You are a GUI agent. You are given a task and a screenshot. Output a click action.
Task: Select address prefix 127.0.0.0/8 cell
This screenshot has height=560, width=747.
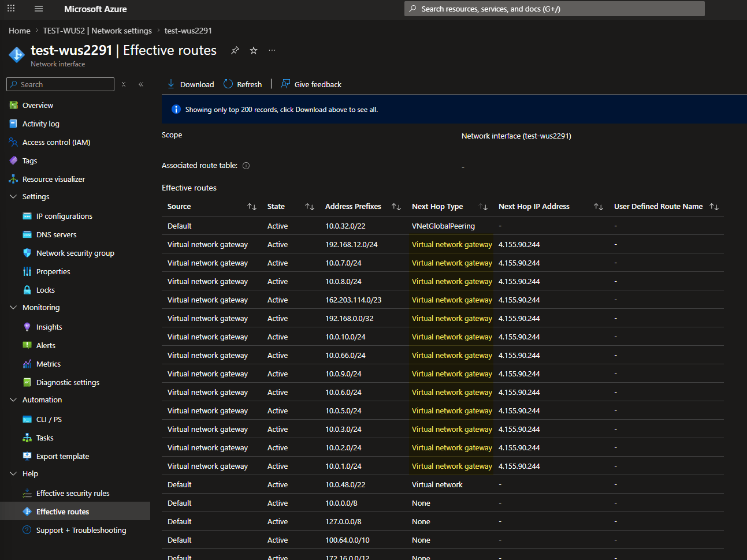point(343,521)
